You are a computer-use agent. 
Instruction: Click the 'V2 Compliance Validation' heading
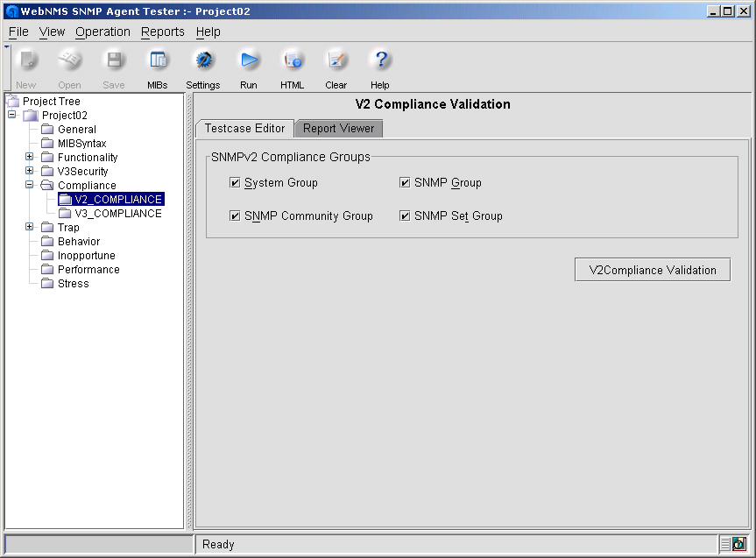click(433, 104)
